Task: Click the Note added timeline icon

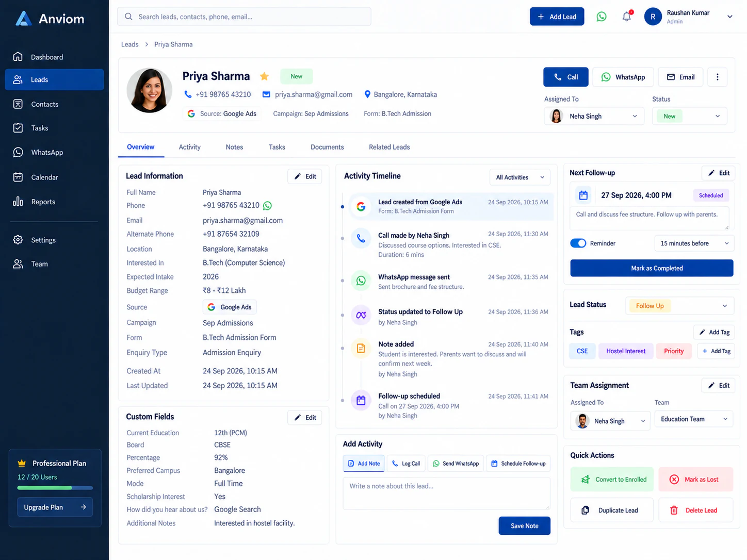Action: 361,349
